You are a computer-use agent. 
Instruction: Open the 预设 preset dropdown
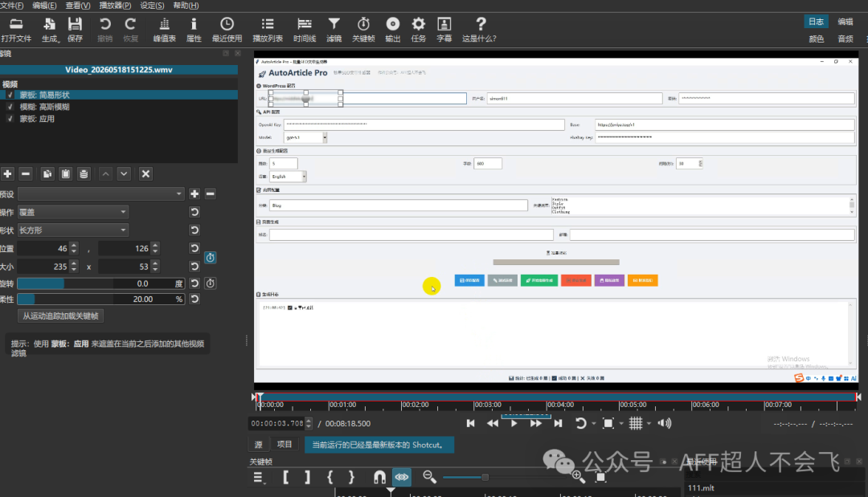coord(100,194)
